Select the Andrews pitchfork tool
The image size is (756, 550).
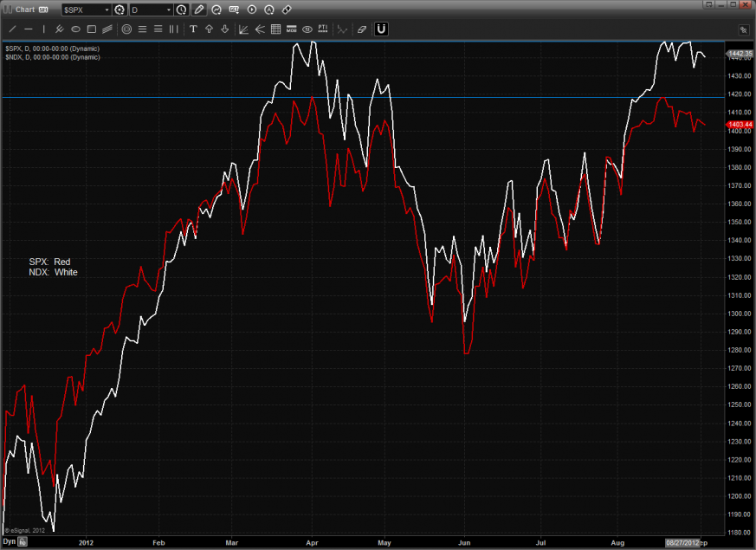(59, 29)
